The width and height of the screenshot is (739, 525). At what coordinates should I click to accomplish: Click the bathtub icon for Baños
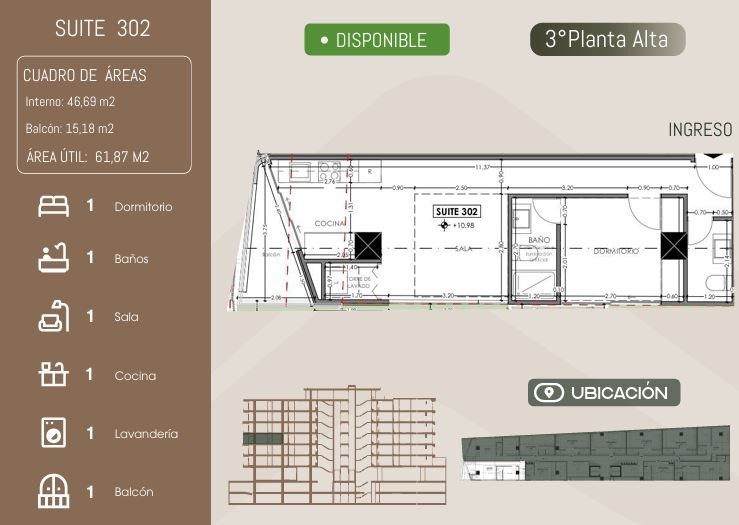pos(54,258)
